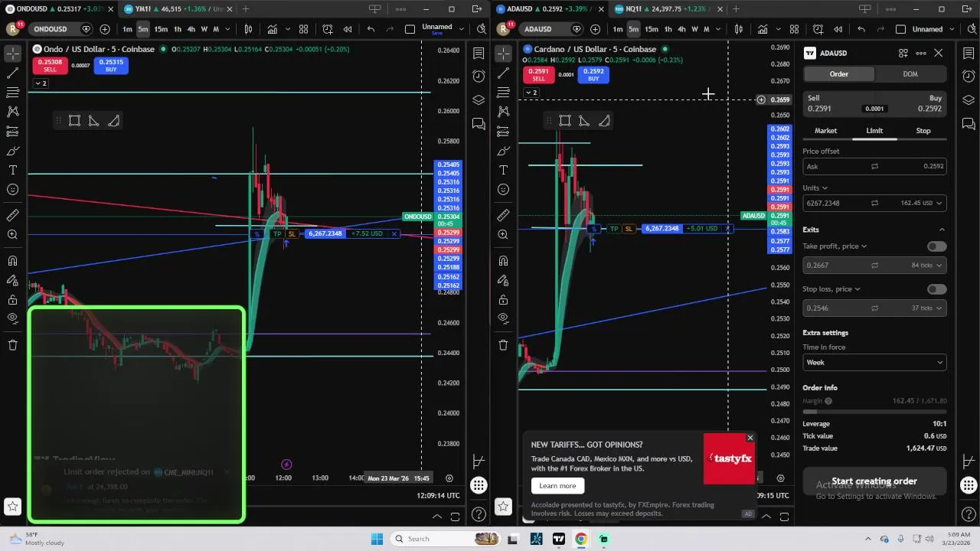Expand Units label dropdown
Image resolution: width=980 pixels, height=551 pixels.
[x=815, y=188]
